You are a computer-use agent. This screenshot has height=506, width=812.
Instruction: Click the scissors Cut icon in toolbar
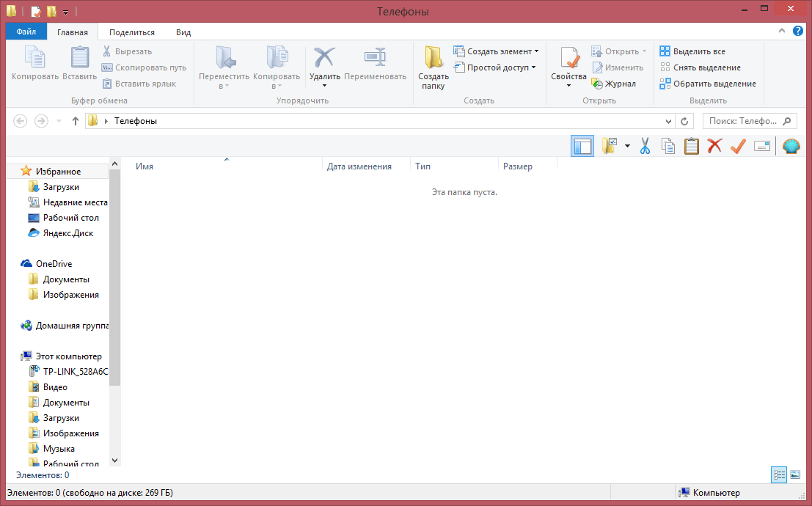click(645, 147)
